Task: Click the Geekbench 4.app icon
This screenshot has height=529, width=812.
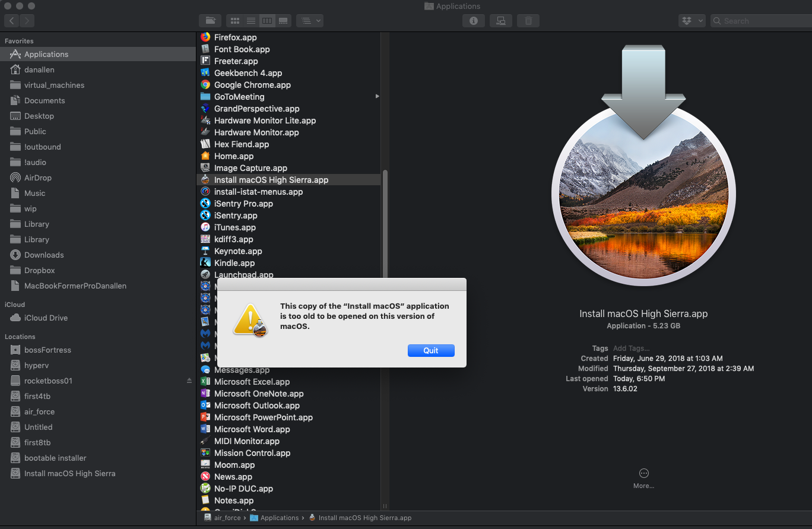Action: pyautogui.click(x=205, y=73)
